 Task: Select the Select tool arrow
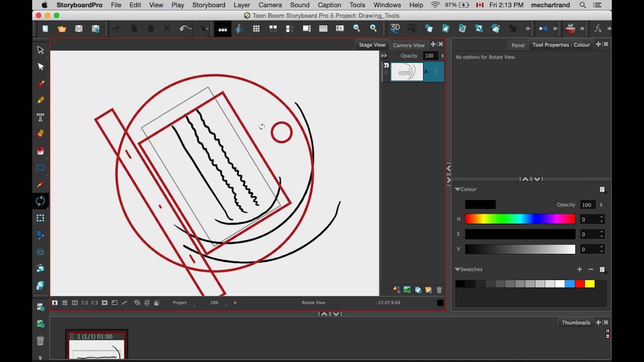[x=40, y=50]
